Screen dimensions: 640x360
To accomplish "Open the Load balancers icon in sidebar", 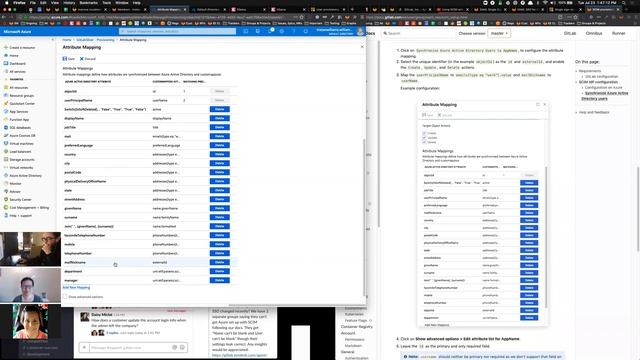I will [x=6, y=151].
